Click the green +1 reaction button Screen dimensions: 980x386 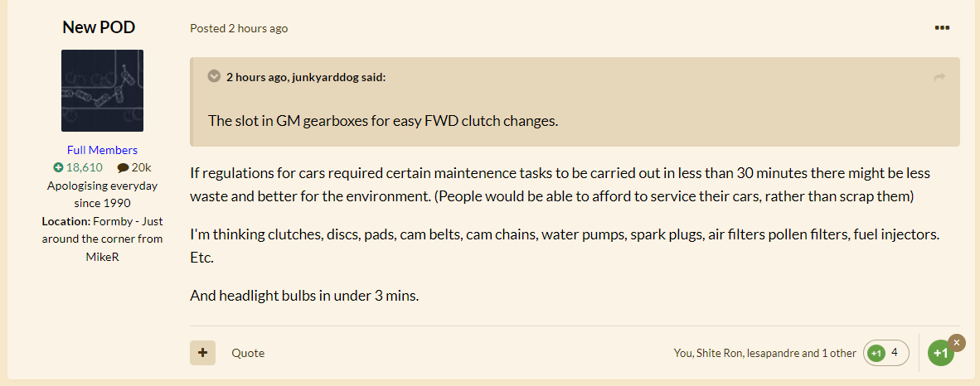pyautogui.click(x=940, y=354)
